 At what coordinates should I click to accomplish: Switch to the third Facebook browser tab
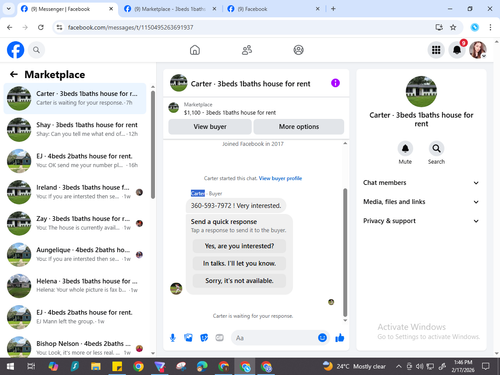(273, 9)
